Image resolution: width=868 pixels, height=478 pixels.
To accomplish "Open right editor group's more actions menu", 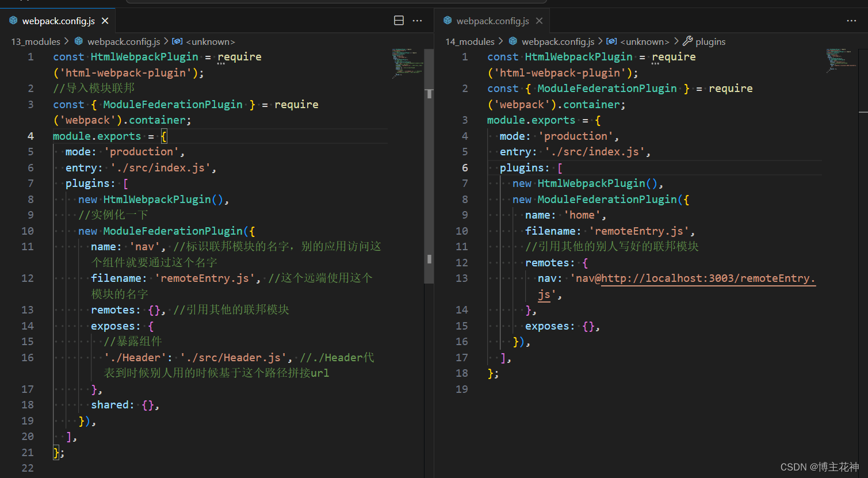I will pyautogui.click(x=852, y=21).
